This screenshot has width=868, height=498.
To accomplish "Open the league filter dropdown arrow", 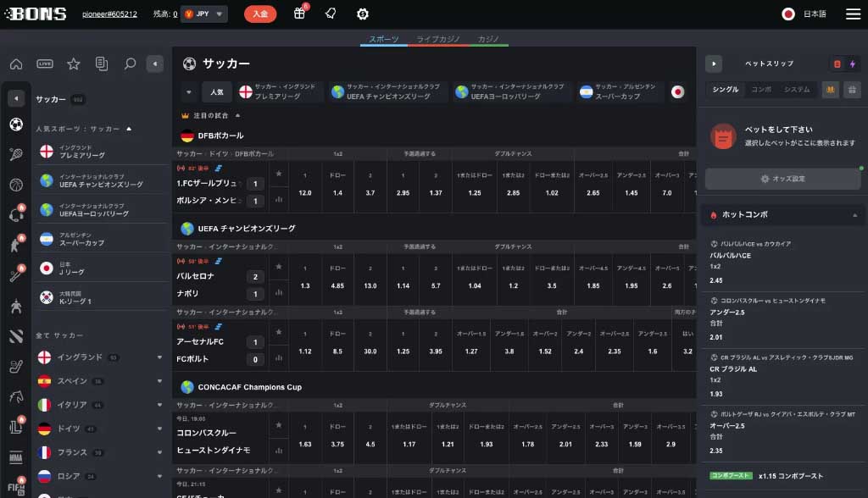I will [x=189, y=91].
